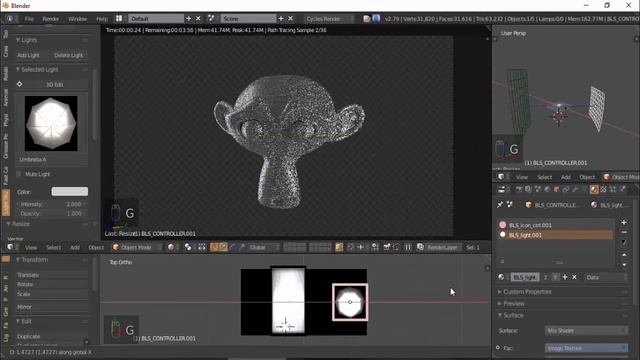Viewport: 640px width, 360px height.
Task: Select the tall softbox light in Top Ortho view
Action: (x=288, y=301)
